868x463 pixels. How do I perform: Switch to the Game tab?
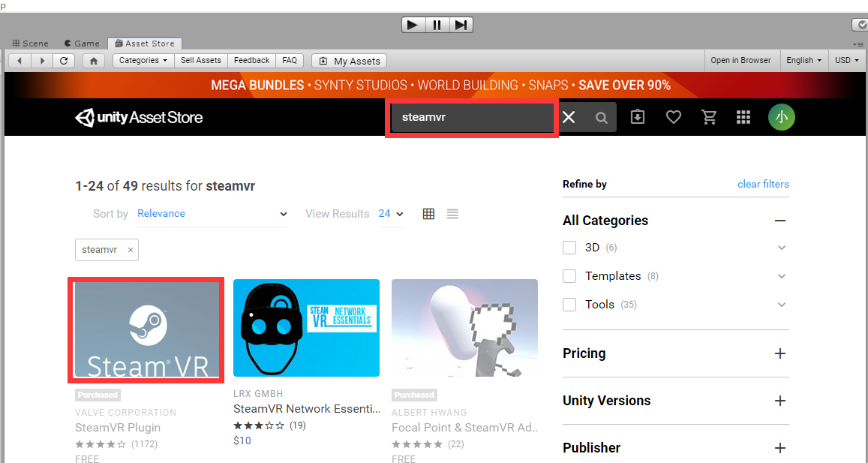(82, 44)
